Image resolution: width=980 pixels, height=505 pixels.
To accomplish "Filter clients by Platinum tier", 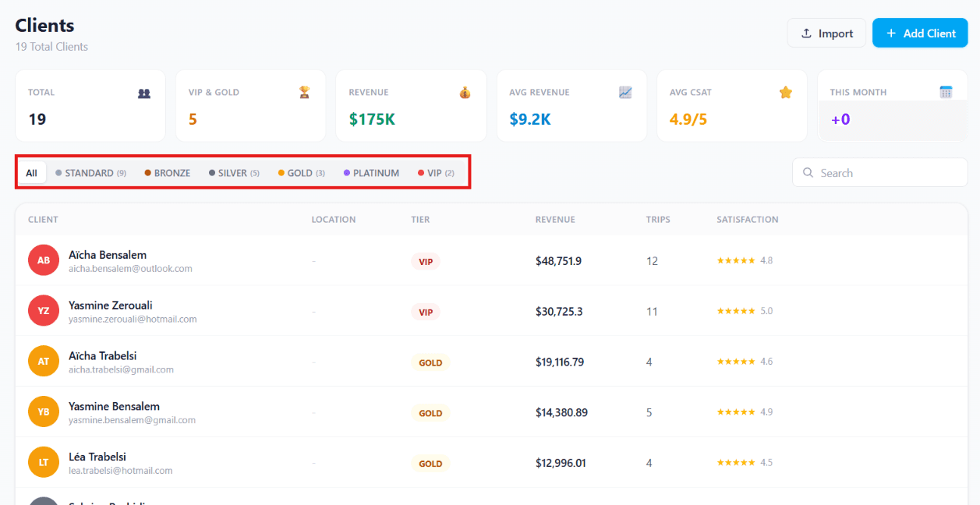I will click(x=372, y=173).
